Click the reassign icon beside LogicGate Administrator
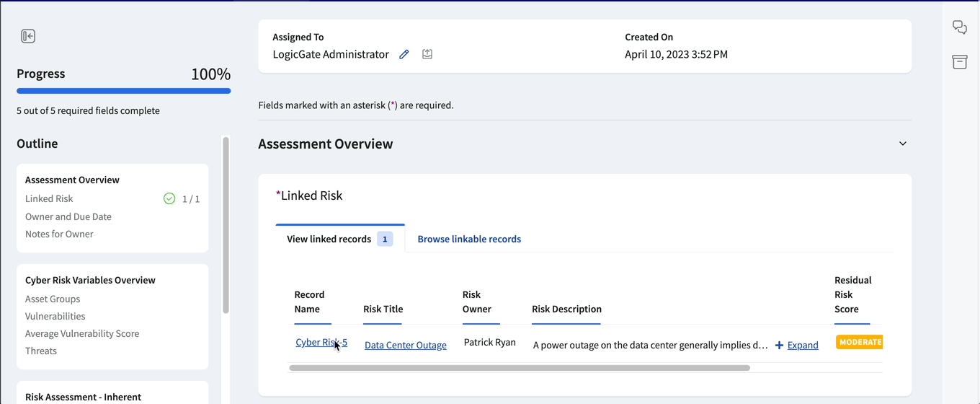 [x=427, y=54]
